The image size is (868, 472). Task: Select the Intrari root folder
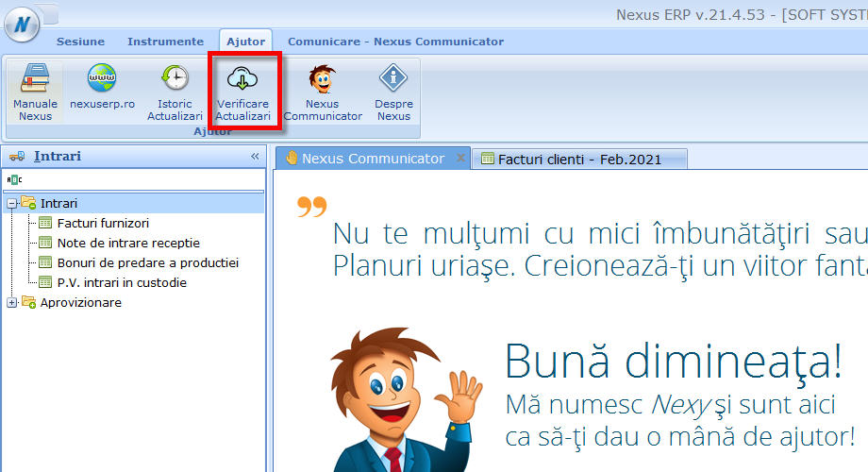click(58, 203)
